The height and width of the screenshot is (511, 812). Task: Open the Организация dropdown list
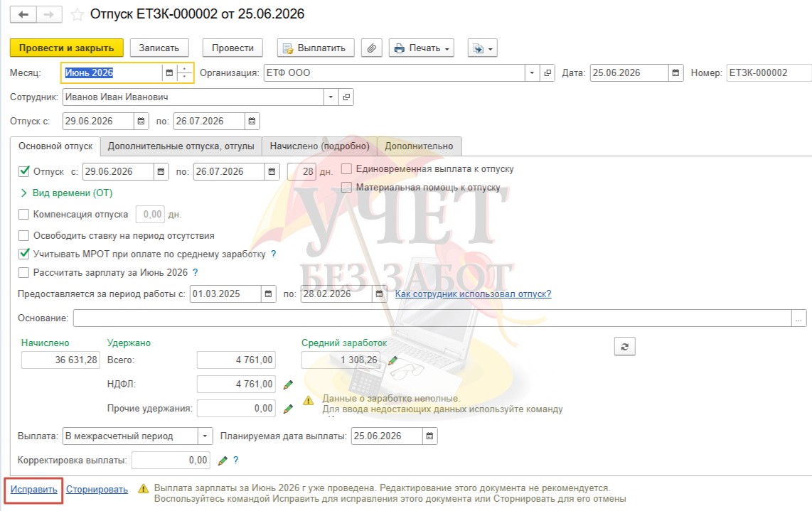tap(532, 73)
